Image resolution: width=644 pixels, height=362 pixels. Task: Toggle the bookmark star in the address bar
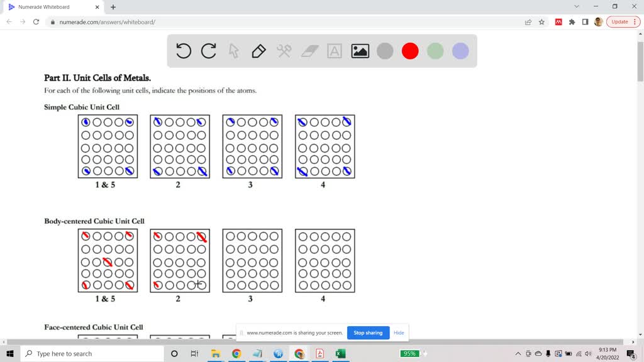click(541, 21)
